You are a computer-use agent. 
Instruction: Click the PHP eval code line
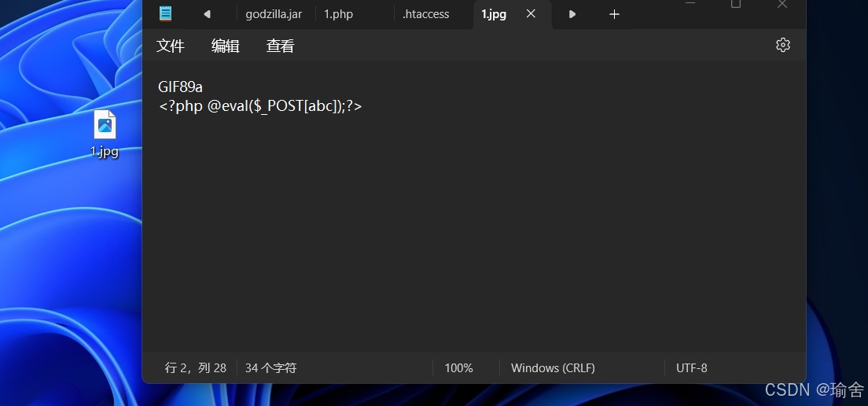260,105
